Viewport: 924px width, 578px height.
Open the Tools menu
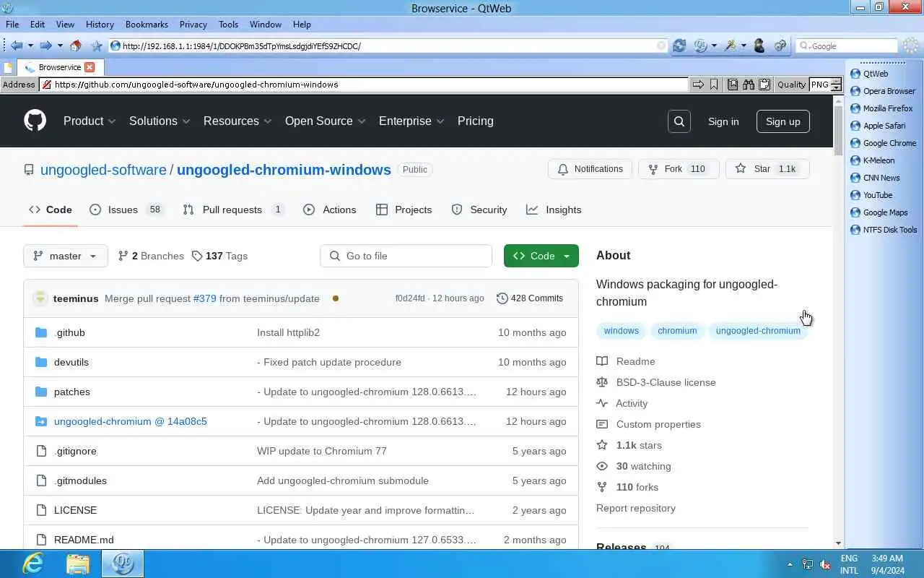pos(228,24)
